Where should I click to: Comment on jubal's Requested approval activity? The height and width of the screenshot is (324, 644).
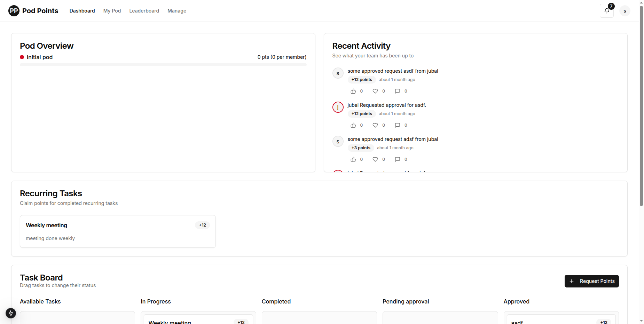pos(398,125)
